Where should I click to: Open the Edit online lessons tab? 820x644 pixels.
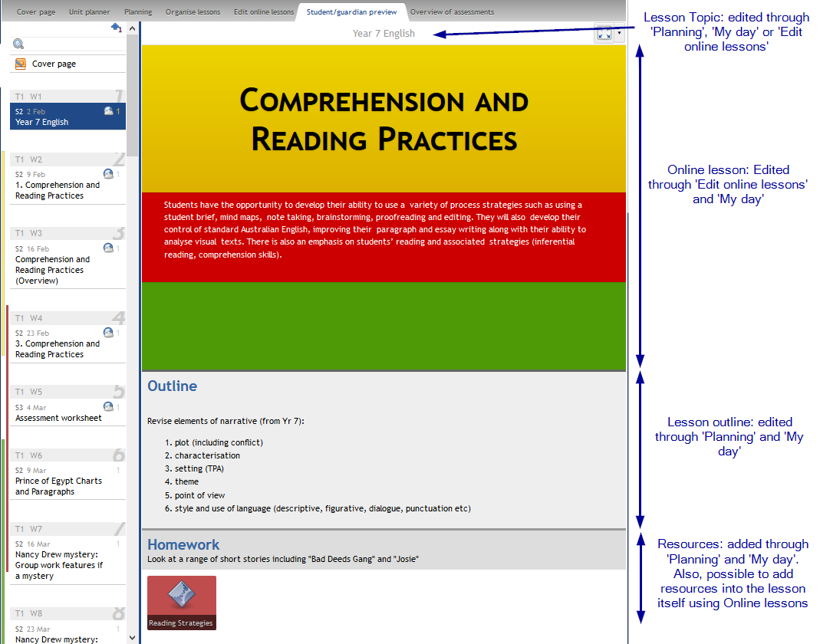pos(263,11)
